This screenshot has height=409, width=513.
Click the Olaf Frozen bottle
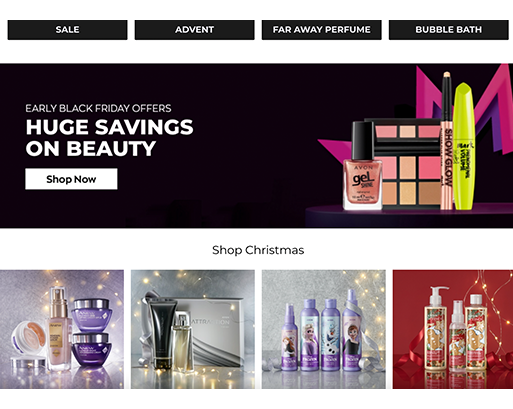pyautogui.click(x=330, y=334)
